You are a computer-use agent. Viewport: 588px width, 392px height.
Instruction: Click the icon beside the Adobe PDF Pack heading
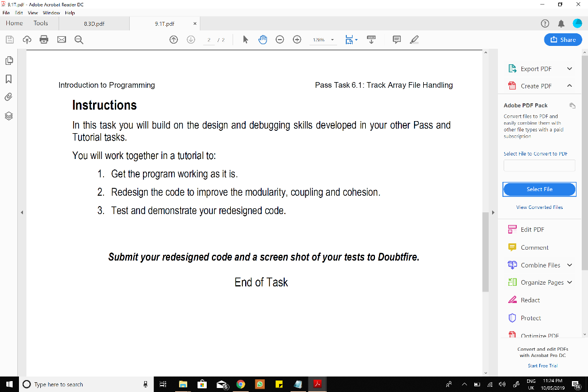tap(572, 105)
